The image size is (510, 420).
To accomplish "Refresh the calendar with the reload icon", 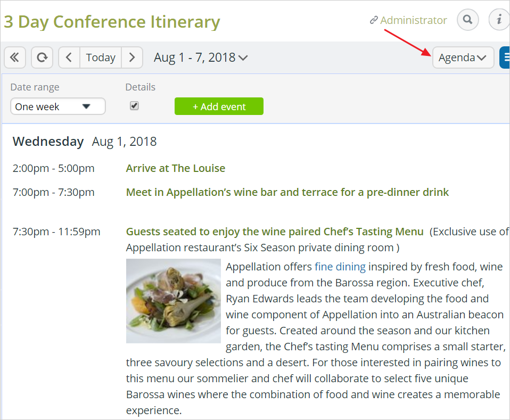I will [x=42, y=57].
